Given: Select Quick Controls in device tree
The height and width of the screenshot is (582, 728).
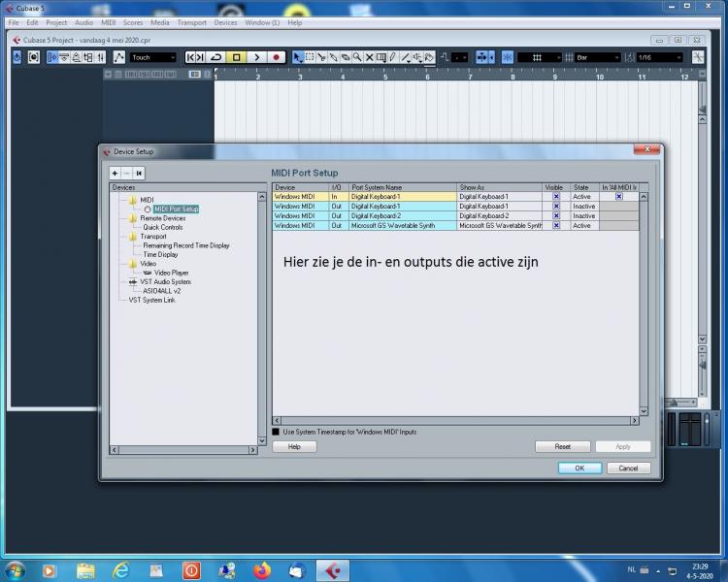Looking at the screenshot, I should point(162,227).
